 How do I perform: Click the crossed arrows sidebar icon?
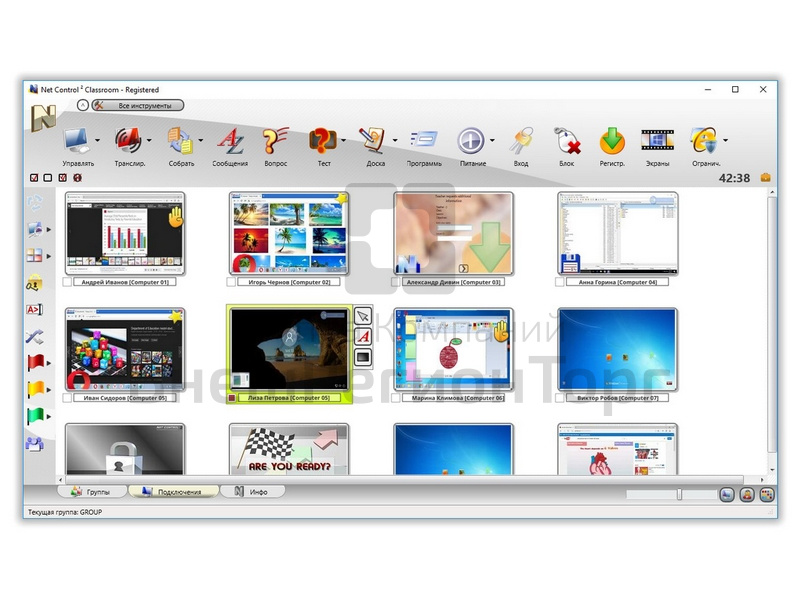point(34,336)
